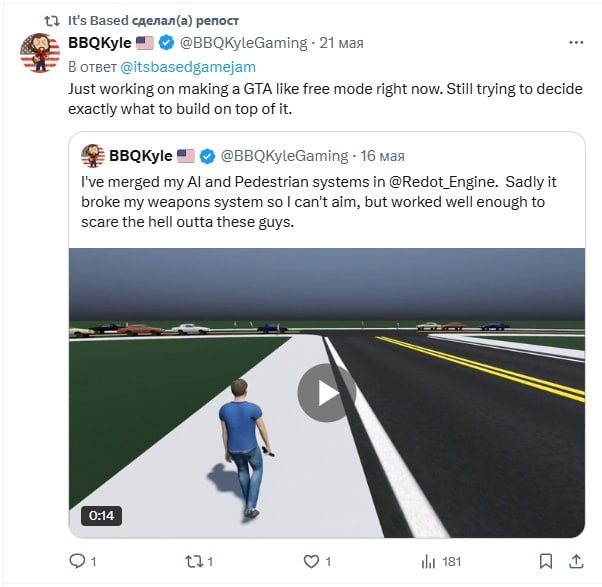Click the share arrow icon

pos(575,561)
